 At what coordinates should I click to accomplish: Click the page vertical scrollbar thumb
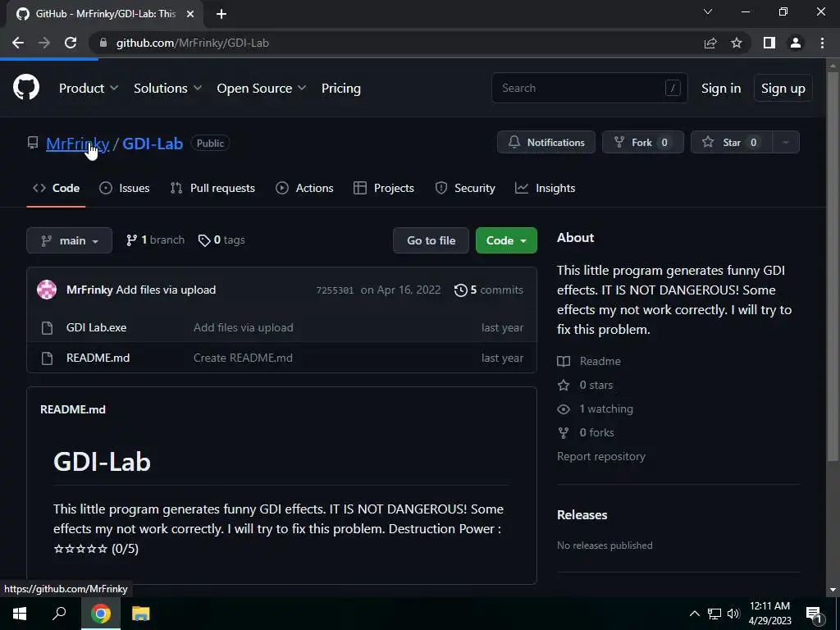coord(833,265)
